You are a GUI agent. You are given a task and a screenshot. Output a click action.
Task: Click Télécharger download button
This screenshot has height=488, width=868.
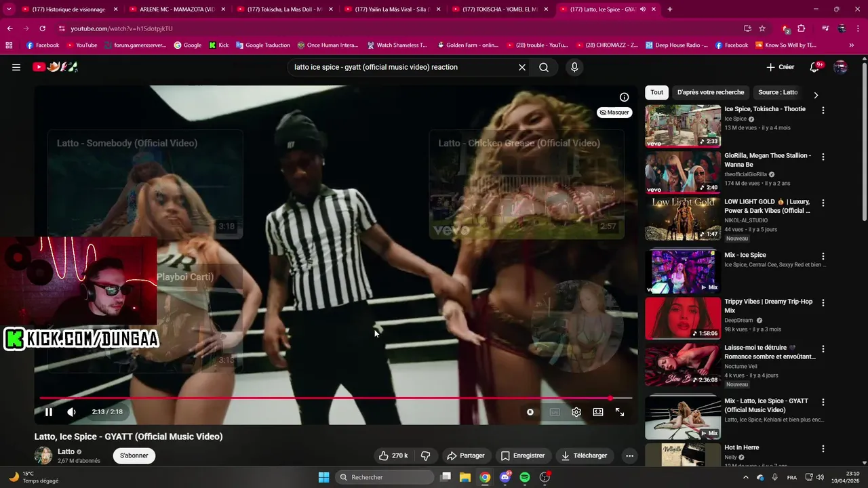point(584,455)
